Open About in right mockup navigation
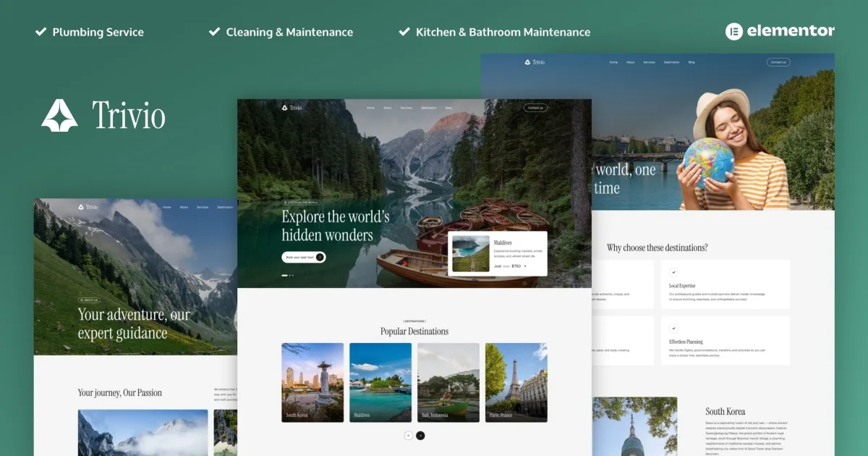The width and height of the screenshot is (868, 456). click(631, 62)
